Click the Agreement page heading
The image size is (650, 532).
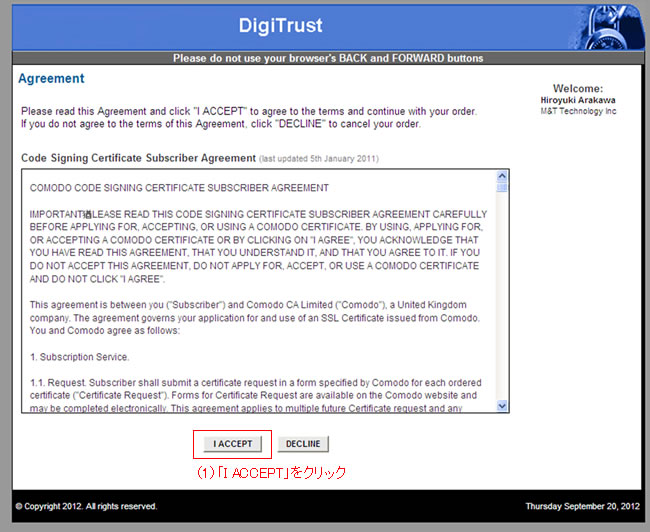click(51, 78)
